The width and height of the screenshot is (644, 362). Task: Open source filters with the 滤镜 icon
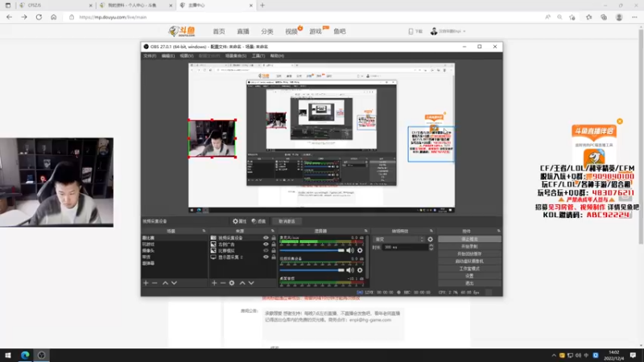[258, 221]
